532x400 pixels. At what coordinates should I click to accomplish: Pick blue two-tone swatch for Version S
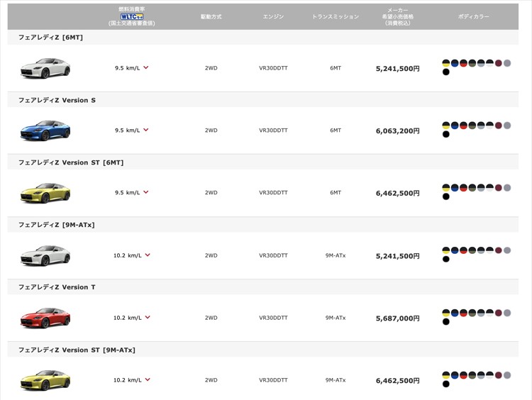tap(455, 126)
